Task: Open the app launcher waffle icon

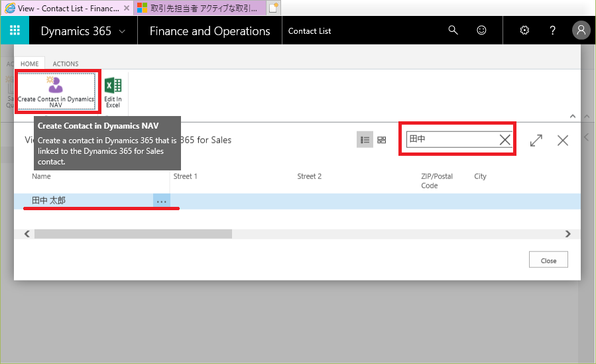Action: [x=15, y=30]
